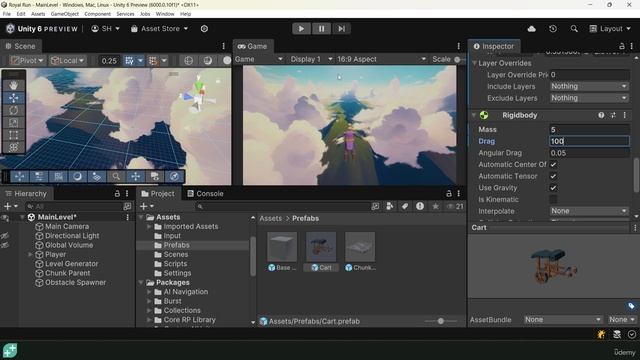Click the zoom magnifier in Scene overlay bar

click(116, 176)
